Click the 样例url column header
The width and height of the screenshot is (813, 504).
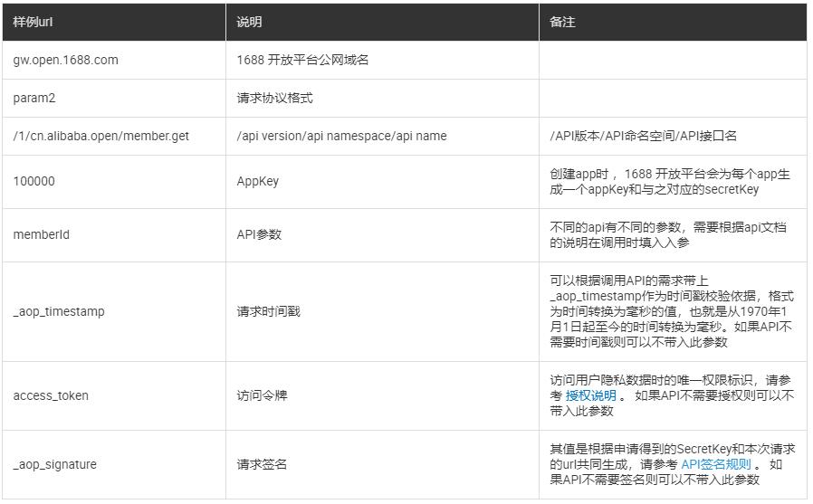pos(114,22)
